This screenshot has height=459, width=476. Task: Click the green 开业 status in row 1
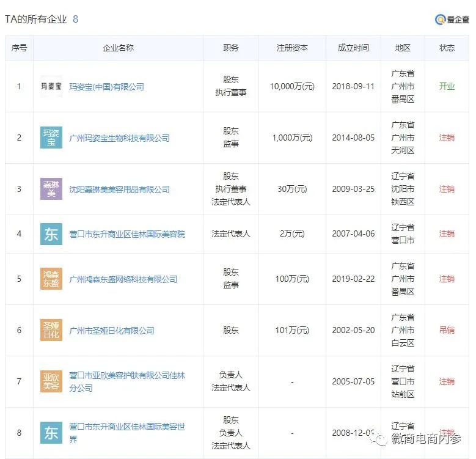coord(447,87)
